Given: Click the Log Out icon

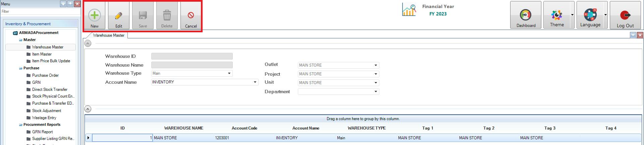Looking at the screenshot, I should point(625,15).
